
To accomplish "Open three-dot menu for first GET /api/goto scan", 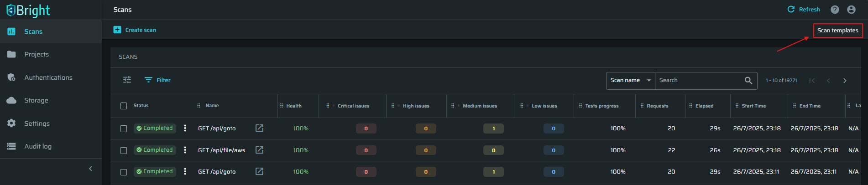I will click(x=185, y=128).
